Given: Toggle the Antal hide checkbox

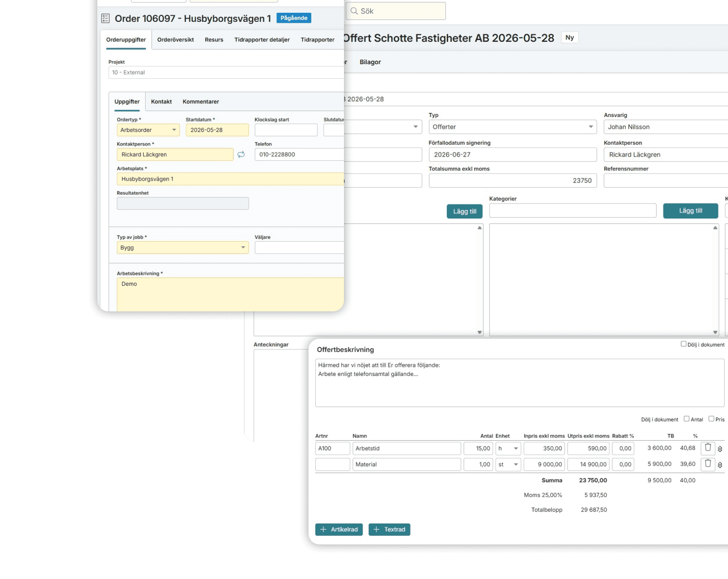Looking at the screenshot, I should point(687,419).
